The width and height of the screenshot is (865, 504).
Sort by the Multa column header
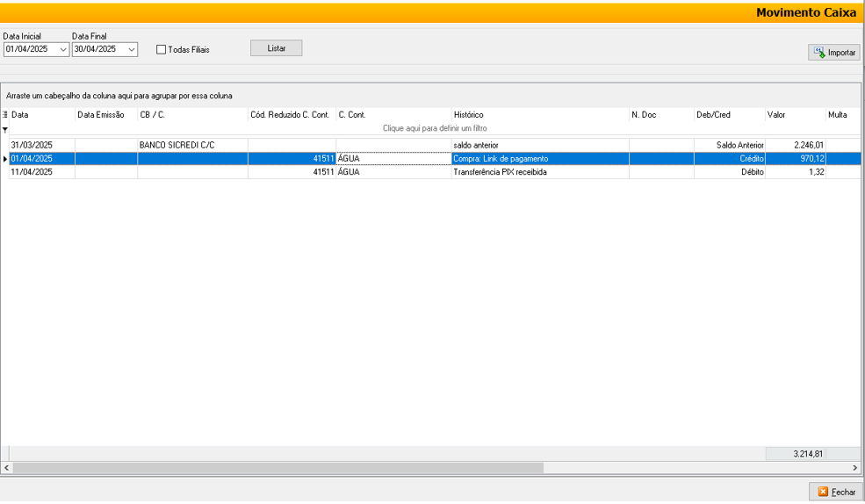tap(843, 115)
